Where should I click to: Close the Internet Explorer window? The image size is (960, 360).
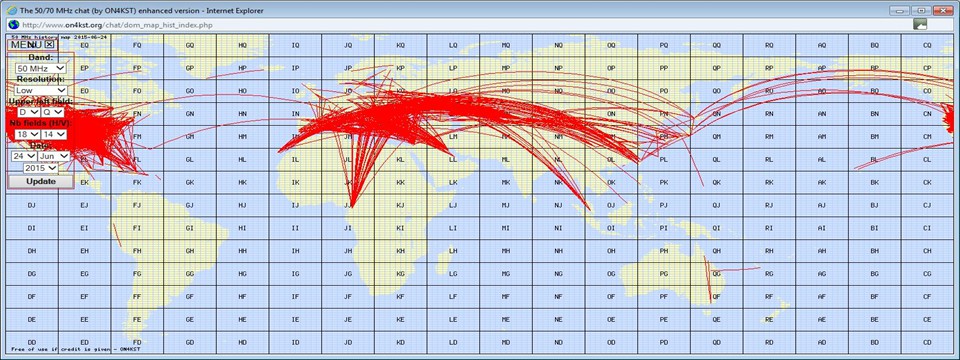click(x=942, y=10)
